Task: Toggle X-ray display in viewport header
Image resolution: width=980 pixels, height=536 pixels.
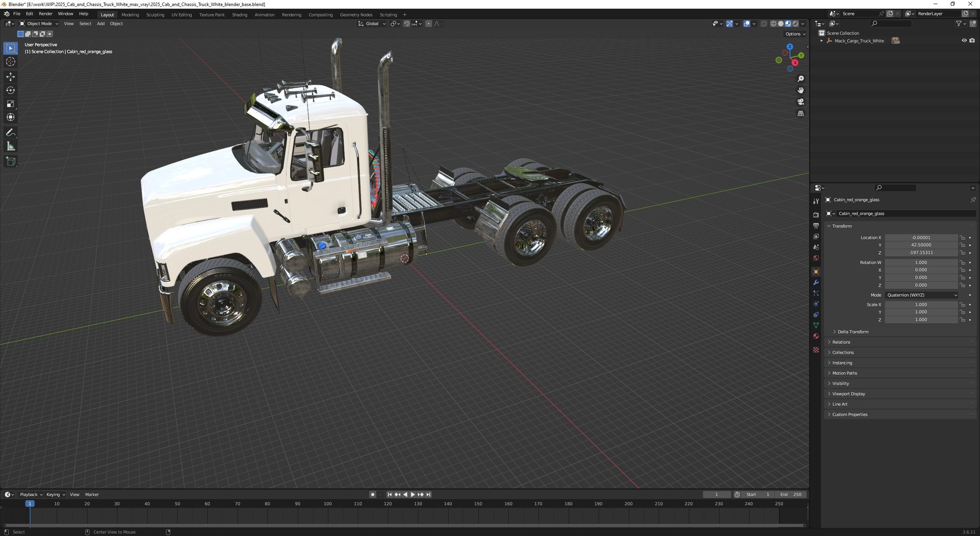Action: click(x=764, y=24)
